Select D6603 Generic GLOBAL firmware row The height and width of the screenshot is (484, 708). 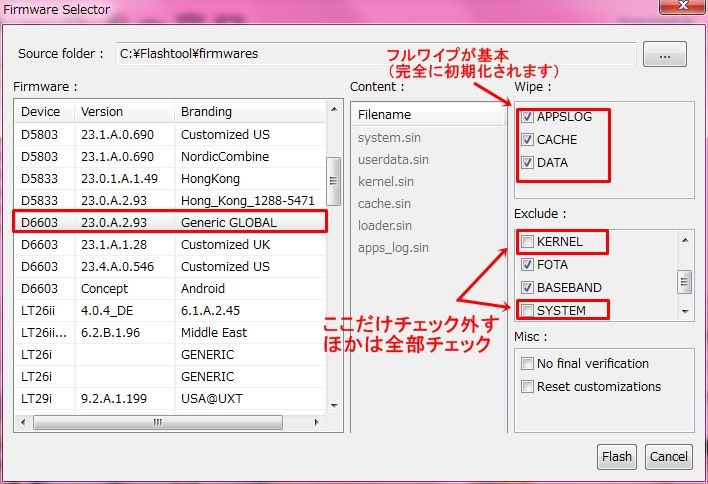coord(170,223)
